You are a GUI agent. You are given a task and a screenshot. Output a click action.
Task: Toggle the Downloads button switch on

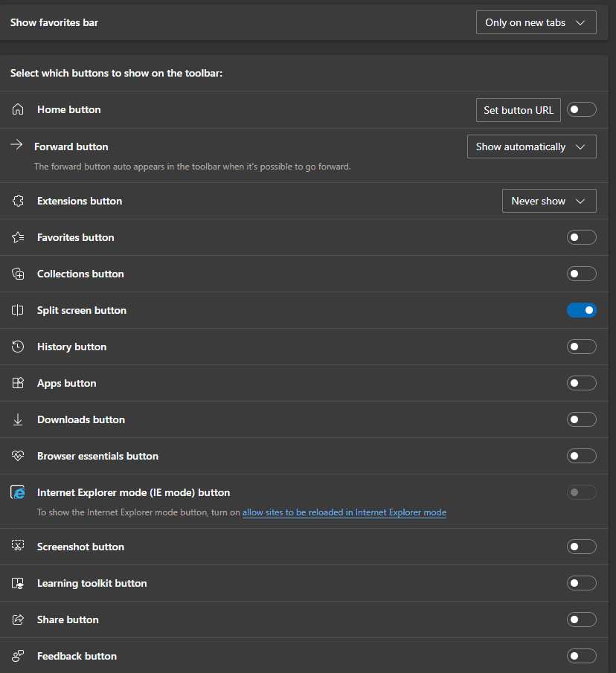pos(581,419)
